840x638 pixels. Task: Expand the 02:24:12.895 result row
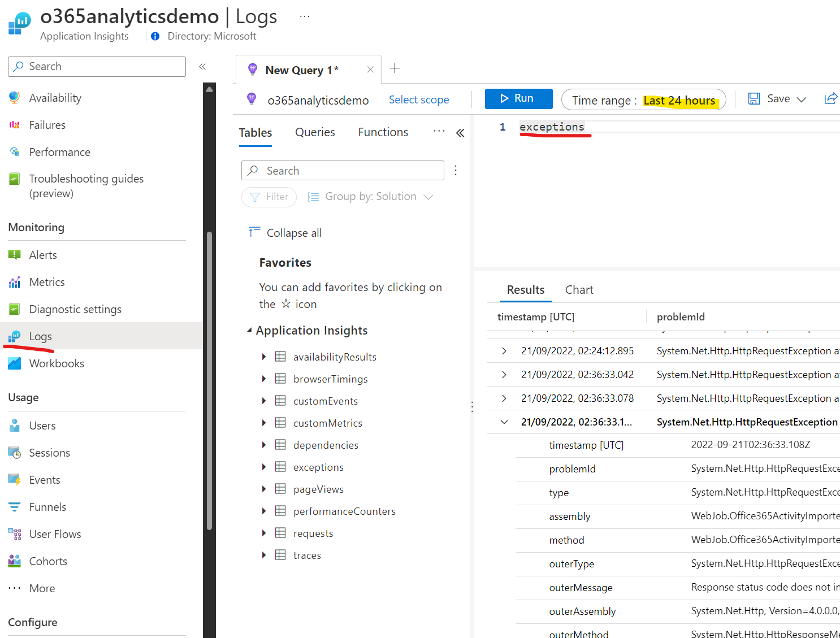click(504, 351)
